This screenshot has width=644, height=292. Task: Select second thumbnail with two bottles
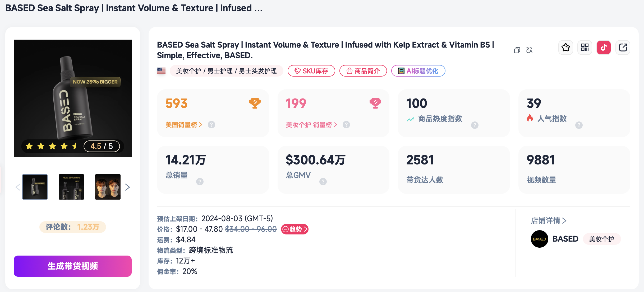[x=71, y=187]
